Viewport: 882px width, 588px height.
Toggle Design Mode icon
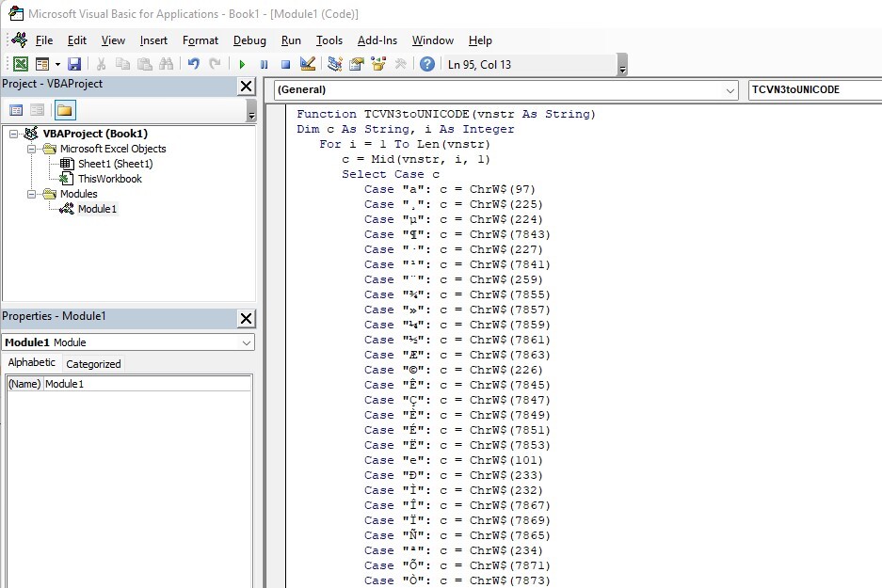(307, 64)
